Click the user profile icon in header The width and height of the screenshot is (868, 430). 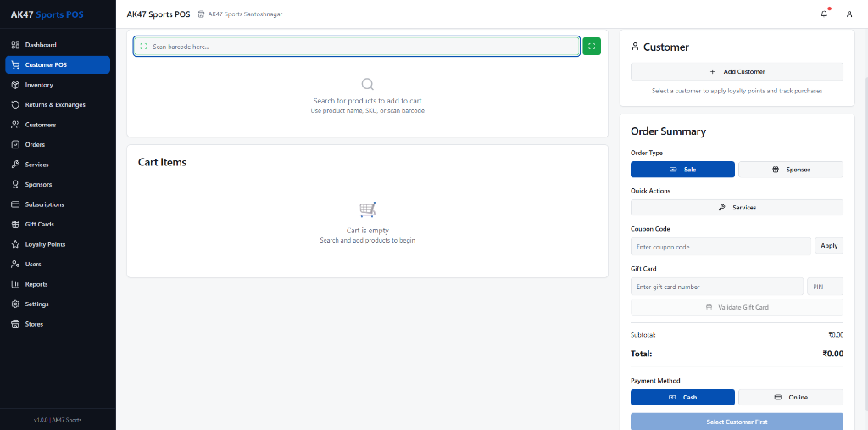click(849, 14)
